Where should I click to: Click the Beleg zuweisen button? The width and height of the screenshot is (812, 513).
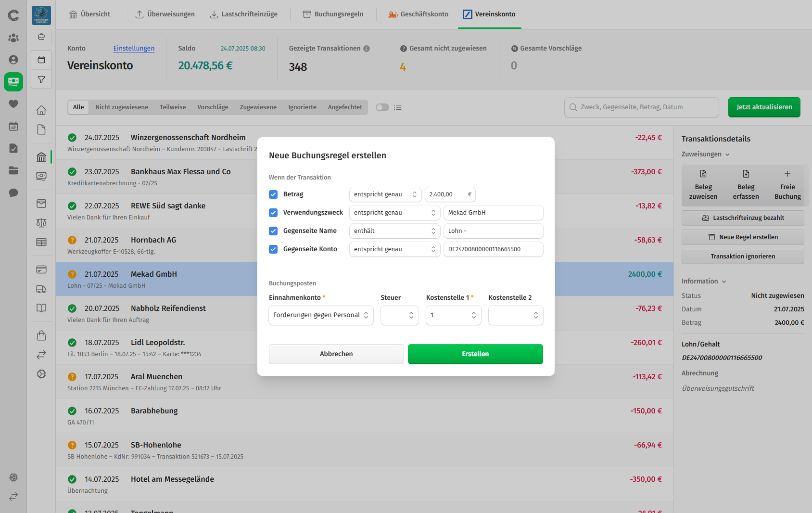pyautogui.click(x=703, y=185)
